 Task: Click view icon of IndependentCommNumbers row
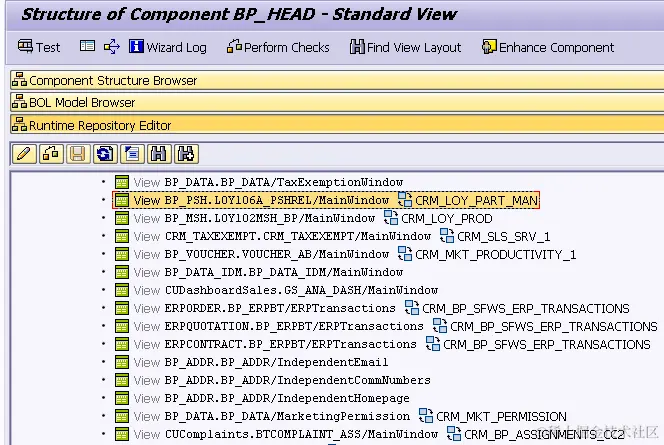click(122, 380)
